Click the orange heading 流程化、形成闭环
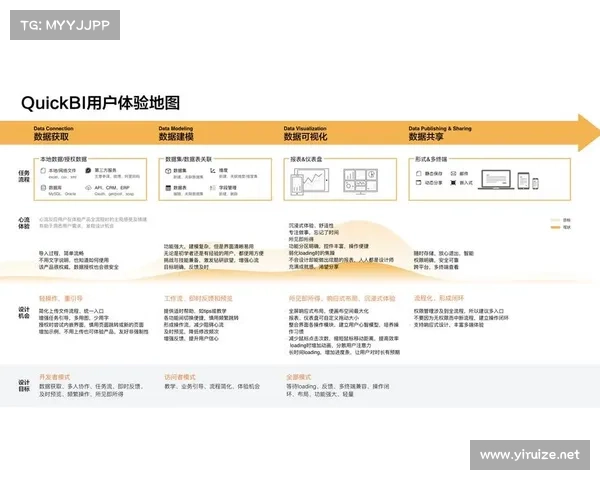600x480 pixels. coord(439,298)
